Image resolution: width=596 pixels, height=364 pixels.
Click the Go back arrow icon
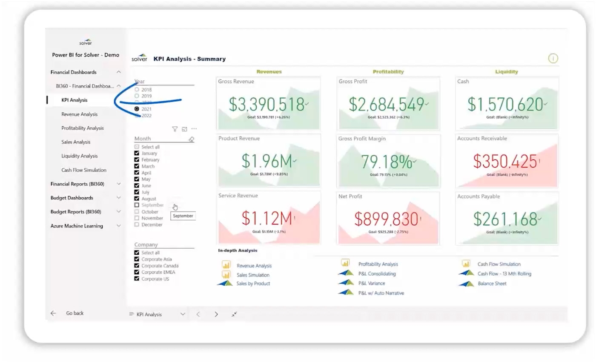pyautogui.click(x=53, y=313)
